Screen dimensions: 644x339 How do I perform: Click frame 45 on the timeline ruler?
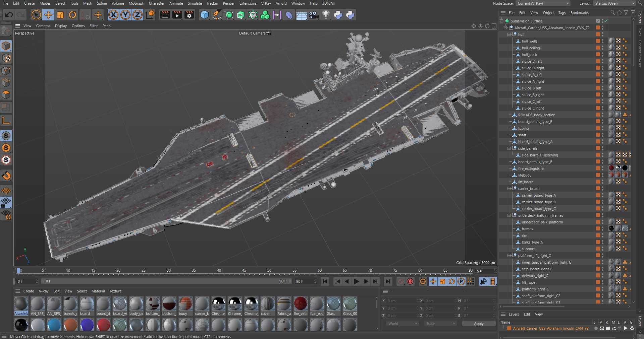pyautogui.click(x=244, y=271)
